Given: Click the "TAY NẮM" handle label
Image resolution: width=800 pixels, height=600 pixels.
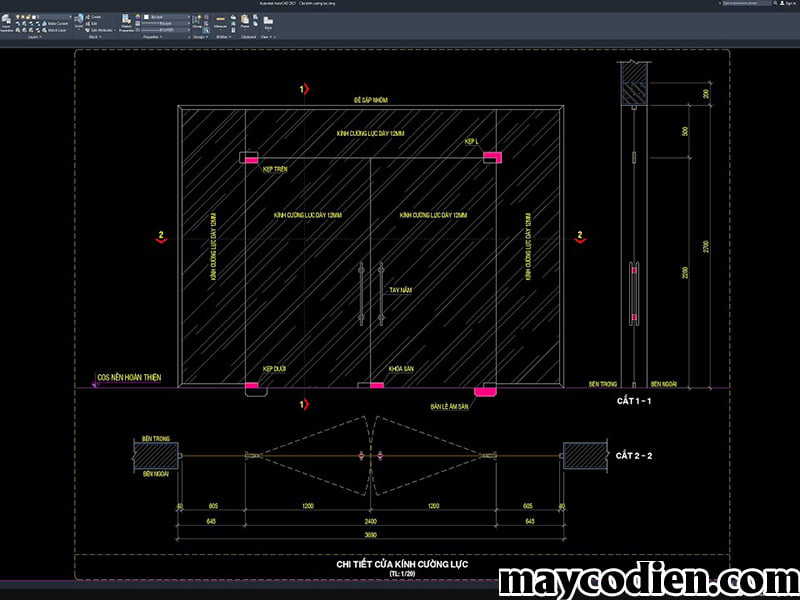Looking at the screenshot, I should (401, 290).
